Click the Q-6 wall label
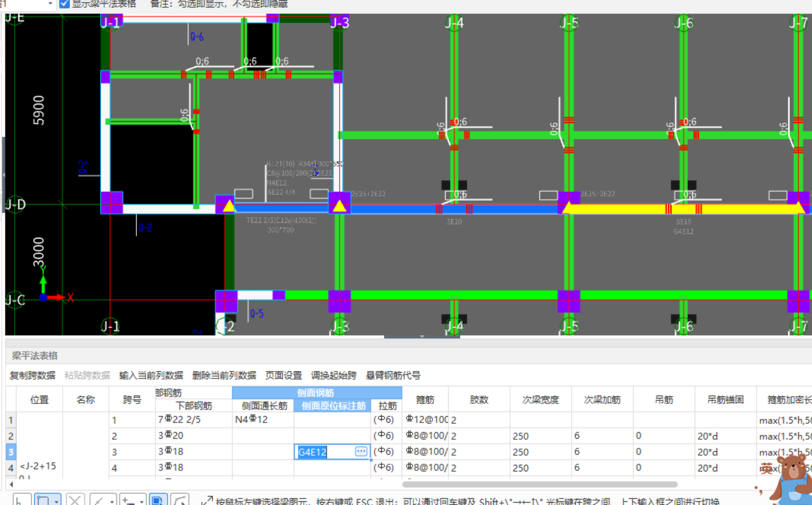The height and width of the screenshot is (505, 812). tap(197, 37)
